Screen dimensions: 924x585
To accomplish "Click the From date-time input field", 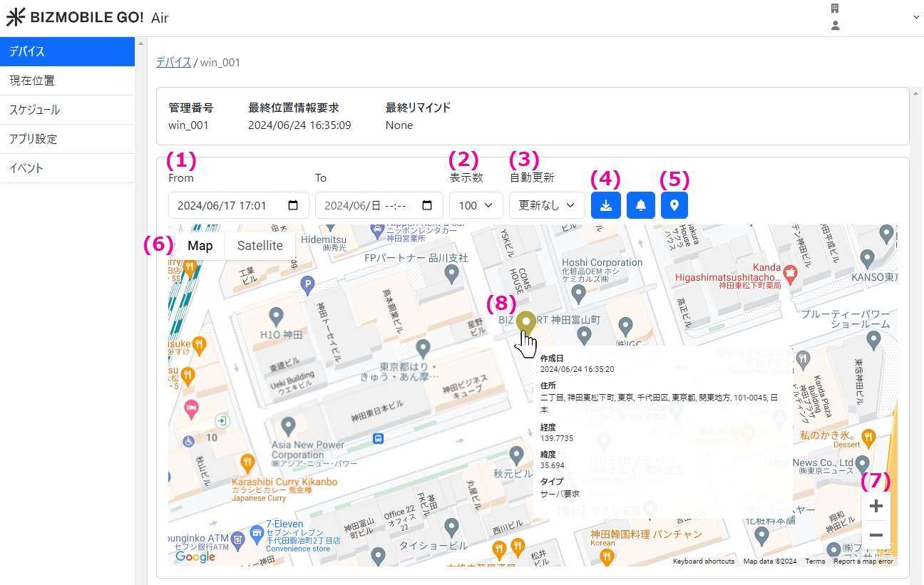I will click(x=225, y=205).
